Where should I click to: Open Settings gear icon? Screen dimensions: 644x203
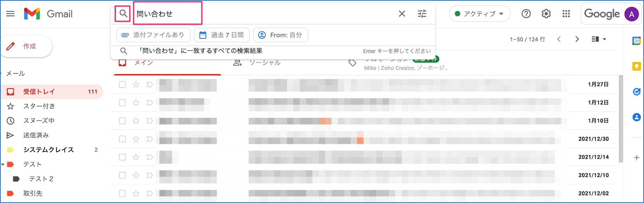pos(546,14)
